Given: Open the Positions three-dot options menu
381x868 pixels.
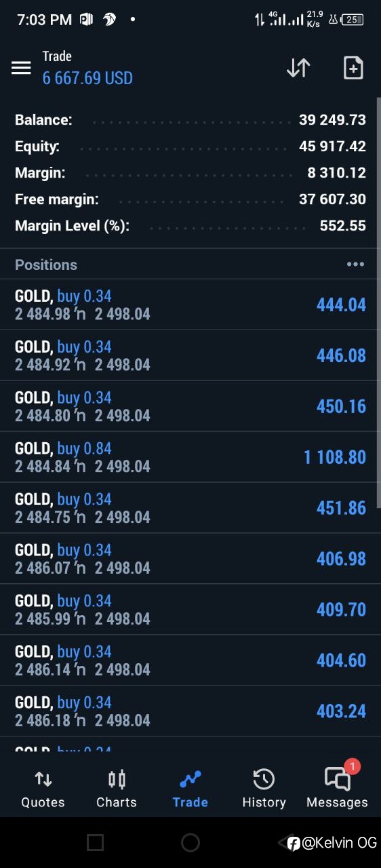Looking at the screenshot, I should (x=355, y=264).
